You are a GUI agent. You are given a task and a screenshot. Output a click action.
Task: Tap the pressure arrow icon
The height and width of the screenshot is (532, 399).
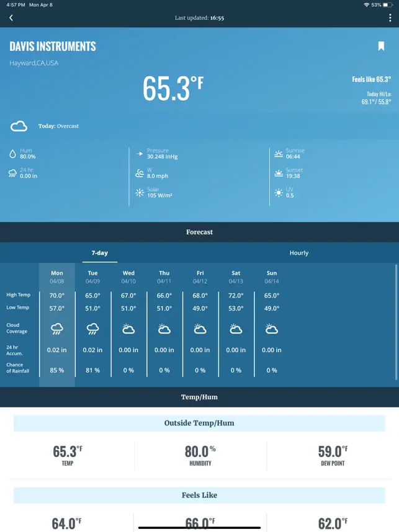[140, 154]
